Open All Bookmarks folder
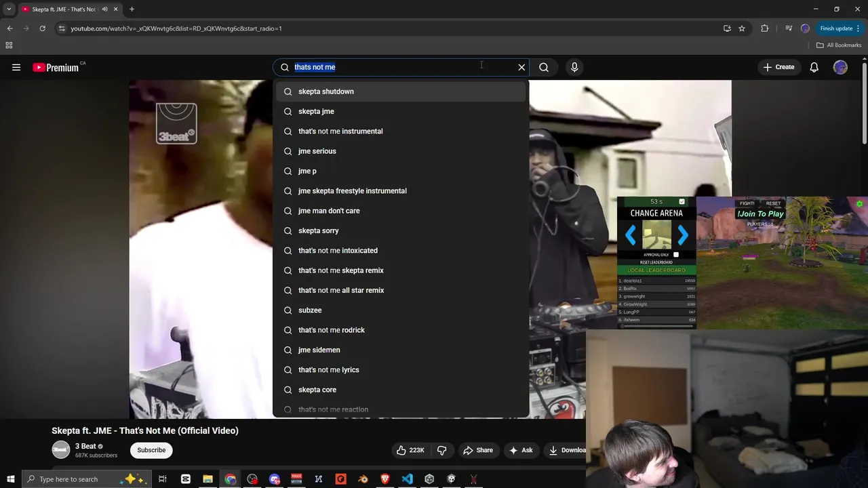Image resolution: width=868 pixels, height=488 pixels. [839, 45]
